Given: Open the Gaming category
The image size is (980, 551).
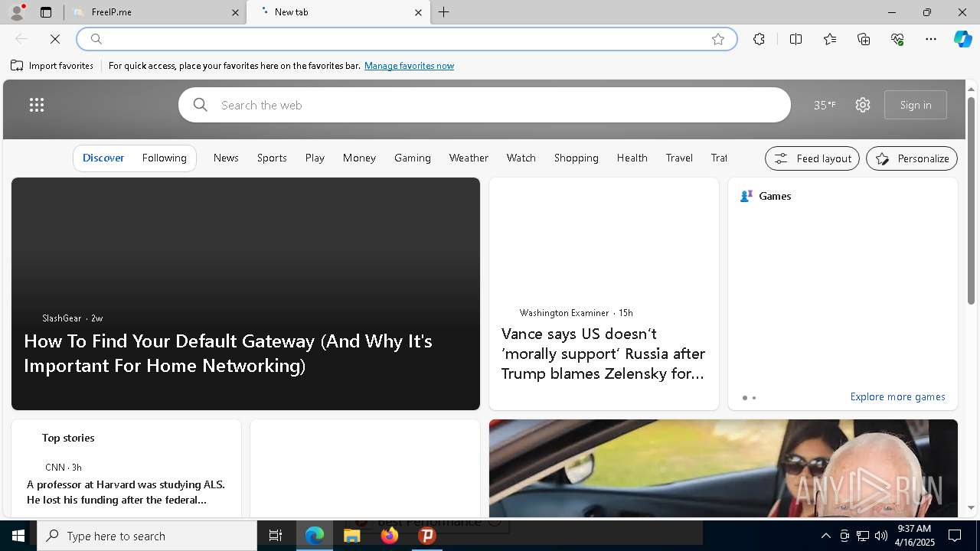Looking at the screenshot, I should 413,158.
